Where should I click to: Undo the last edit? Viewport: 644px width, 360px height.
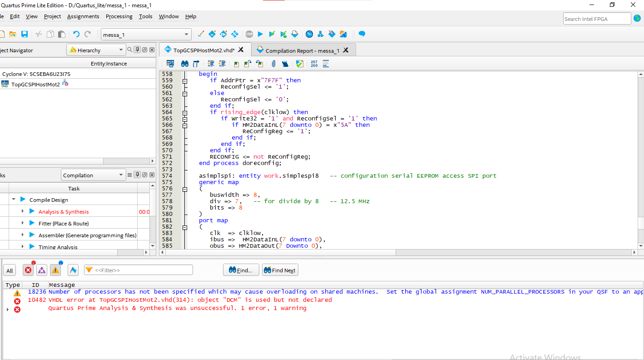point(76,34)
